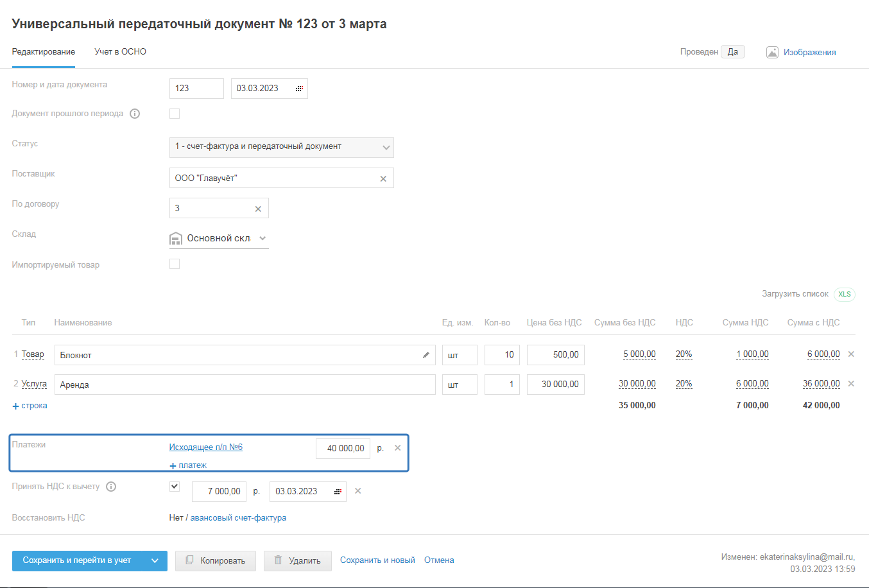Image resolution: width=869 pixels, height=588 pixels.
Task: Change the 20% НДС rate for Блокнот
Action: click(684, 354)
